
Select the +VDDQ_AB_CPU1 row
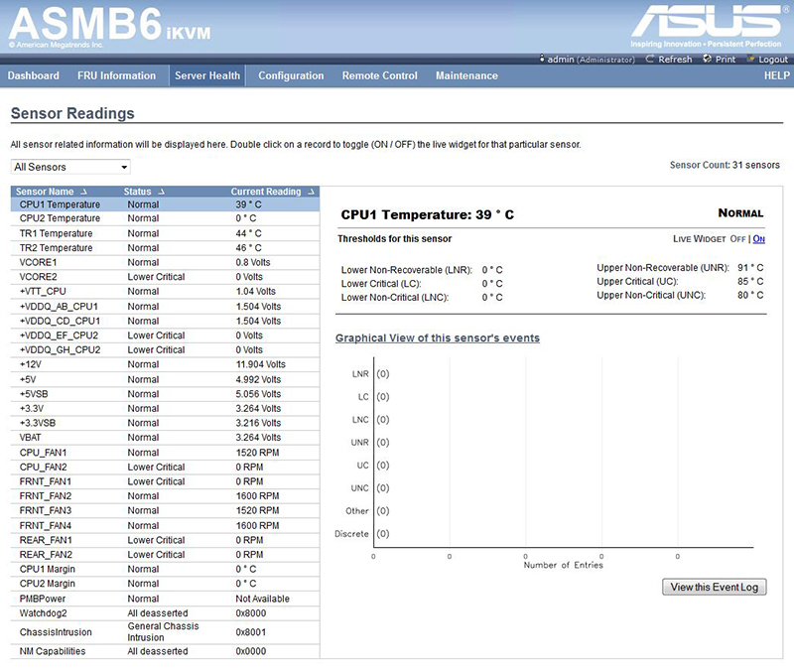165,306
